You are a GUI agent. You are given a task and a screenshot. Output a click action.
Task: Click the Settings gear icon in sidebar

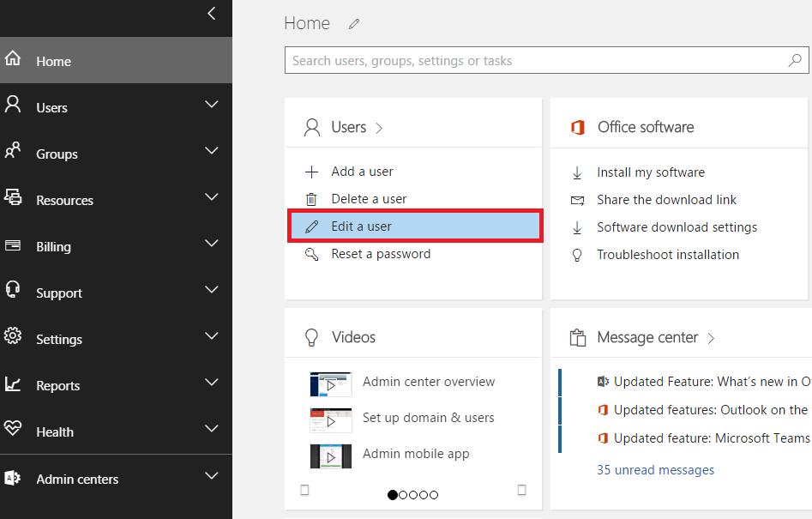[13, 335]
